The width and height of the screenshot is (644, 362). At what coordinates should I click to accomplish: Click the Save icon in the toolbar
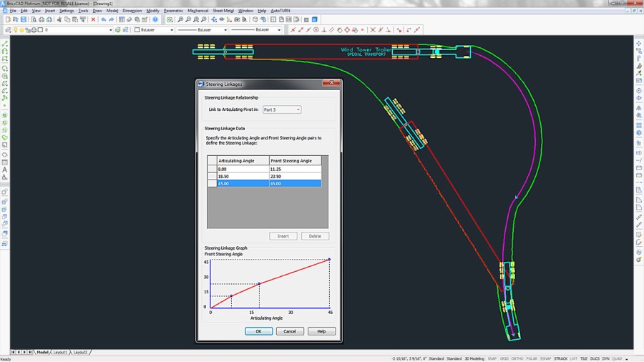click(x=24, y=20)
